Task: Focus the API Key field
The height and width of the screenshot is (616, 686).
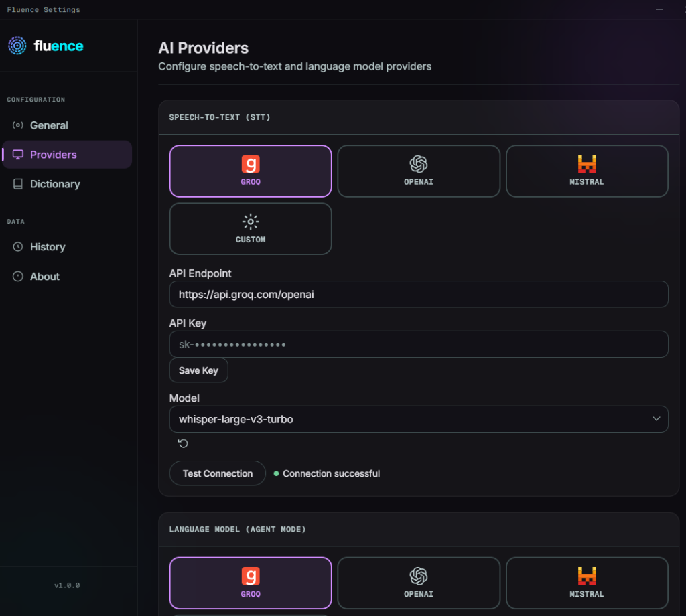Action: coord(419,345)
